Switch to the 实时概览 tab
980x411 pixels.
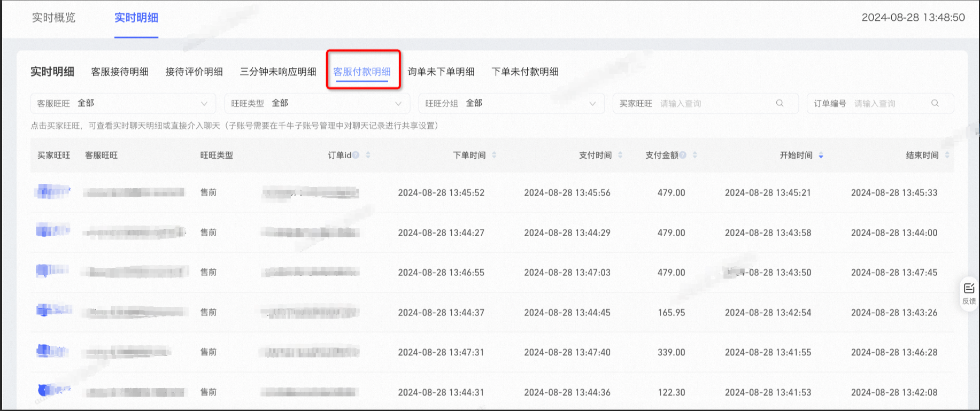click(53, 18)
